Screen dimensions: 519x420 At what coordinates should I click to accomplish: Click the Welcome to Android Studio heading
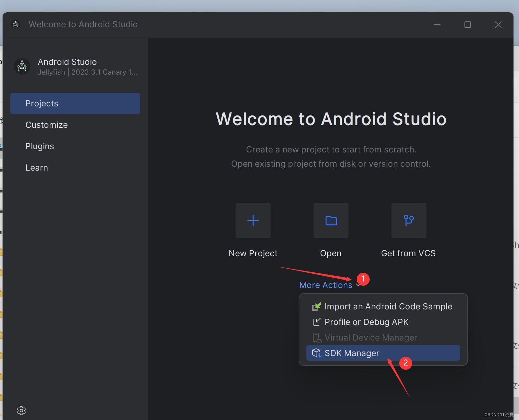coord(331,119)
